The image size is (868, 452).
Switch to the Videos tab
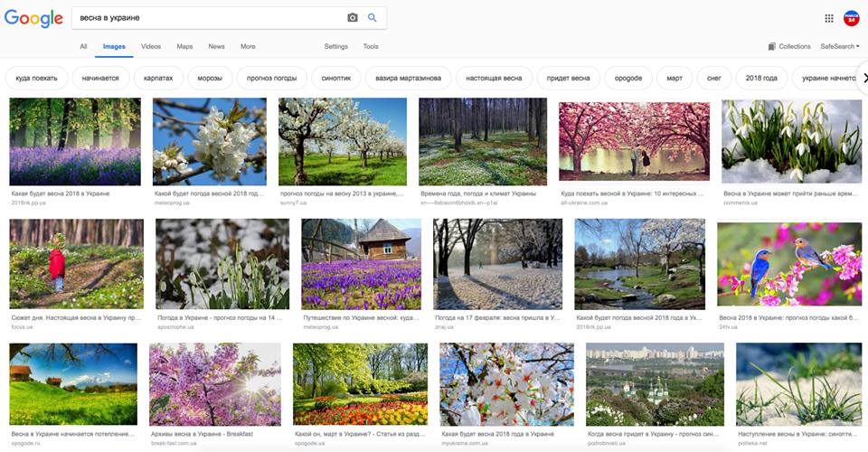pyautogui.click(x=151, y=46)
